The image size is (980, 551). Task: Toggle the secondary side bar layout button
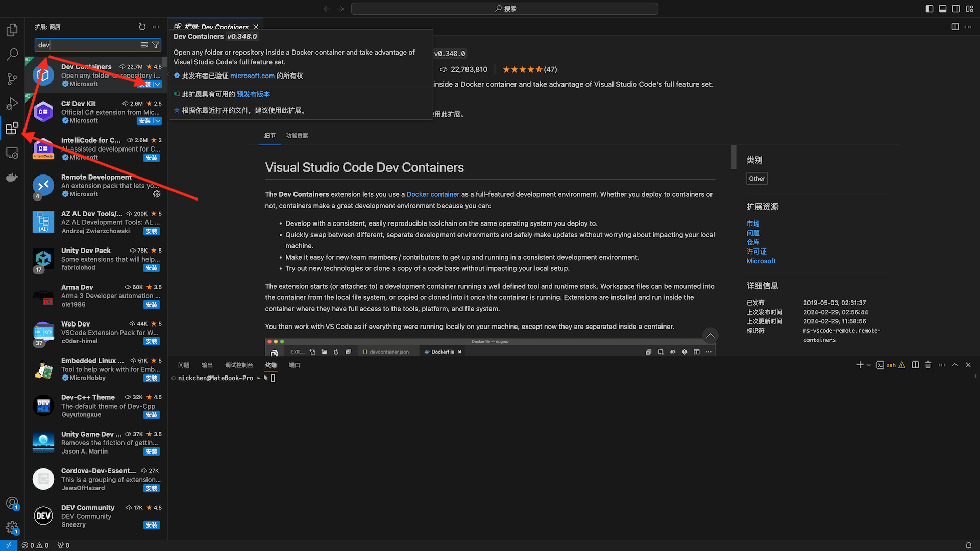point(956,9)
